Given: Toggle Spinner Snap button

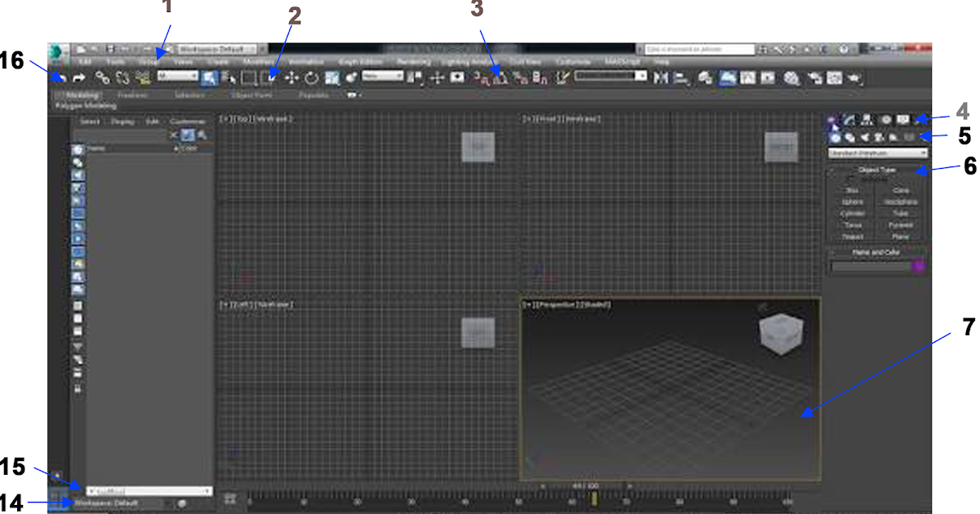Looking at the screenshot, I should [539, 78].
